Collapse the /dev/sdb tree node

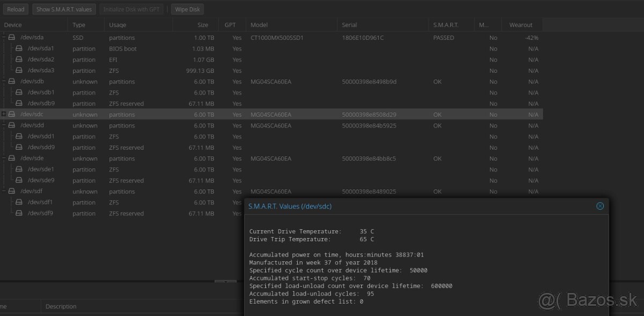pyautogui.click(x=4, y=82)
